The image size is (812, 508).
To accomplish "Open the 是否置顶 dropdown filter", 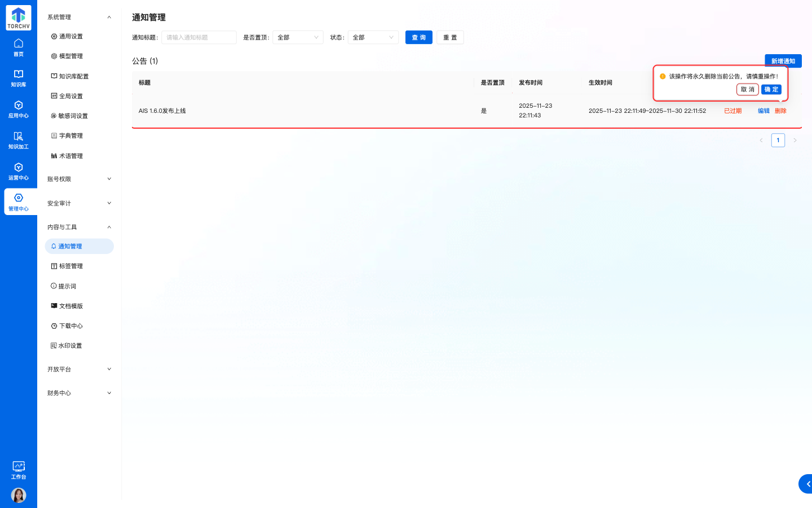I will pyautogui.click(x=298, y=37).
